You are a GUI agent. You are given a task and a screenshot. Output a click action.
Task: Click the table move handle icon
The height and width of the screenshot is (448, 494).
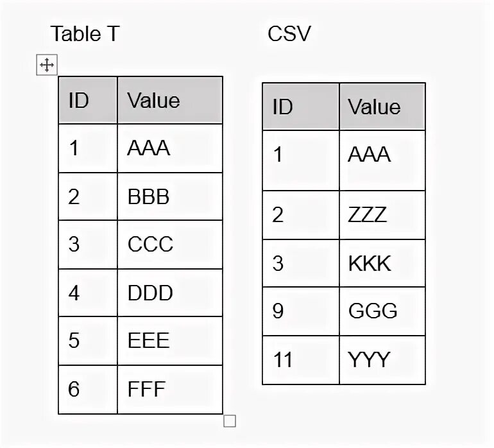(47, 65)
